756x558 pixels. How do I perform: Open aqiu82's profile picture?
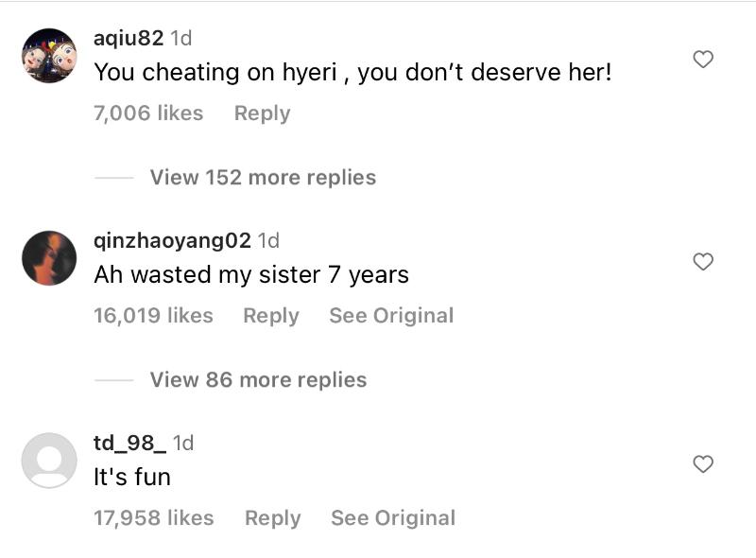tap(49, 56)
